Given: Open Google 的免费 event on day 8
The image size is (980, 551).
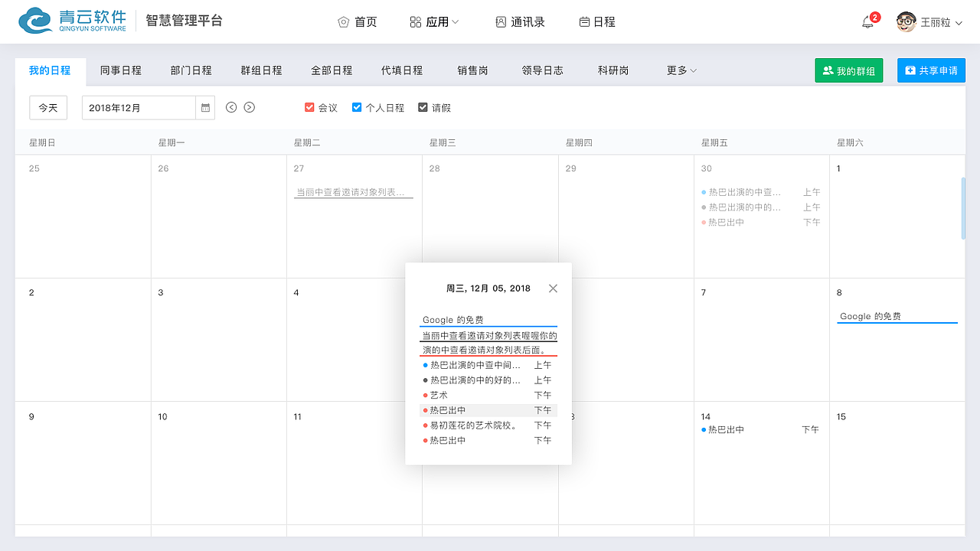Looking at the screenshot, I should [x=897, y=317].
